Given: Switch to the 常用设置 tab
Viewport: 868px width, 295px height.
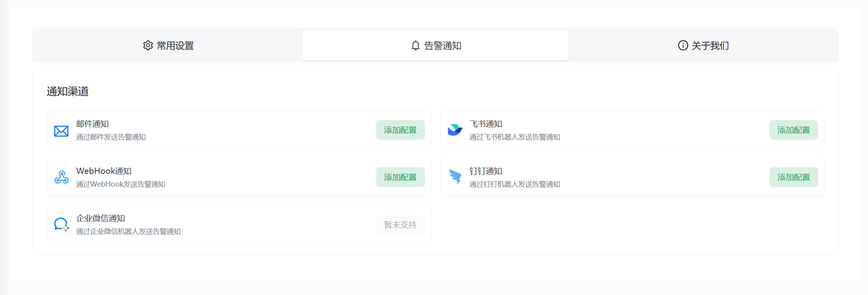Looking at the screenshot, I should tap(168, 45).
